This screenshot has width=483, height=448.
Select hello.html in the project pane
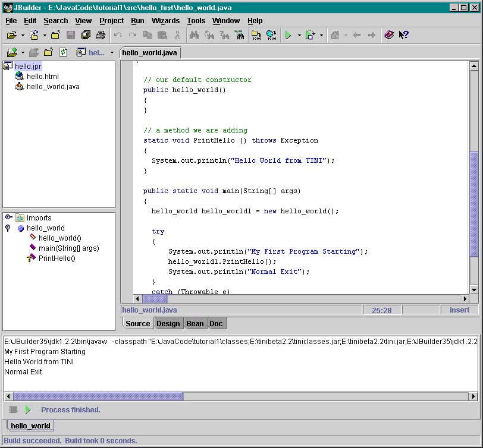pyautogui.click(x=42, y=76)
